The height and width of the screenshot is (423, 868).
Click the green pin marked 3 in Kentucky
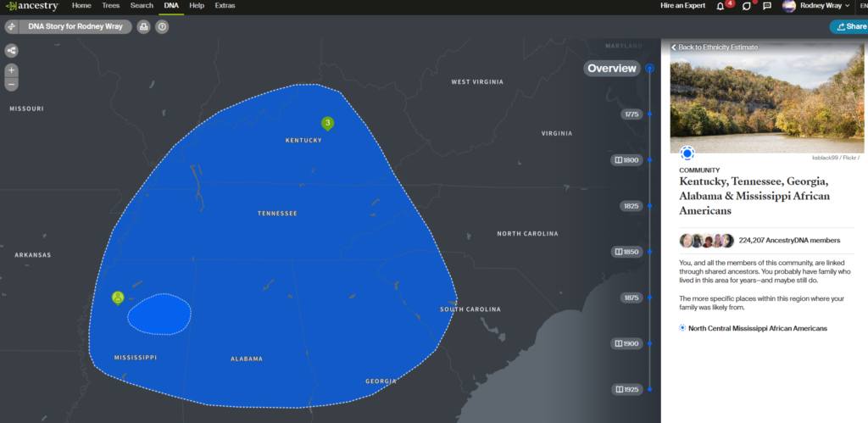pyautogui.click(x=327, y=124)
